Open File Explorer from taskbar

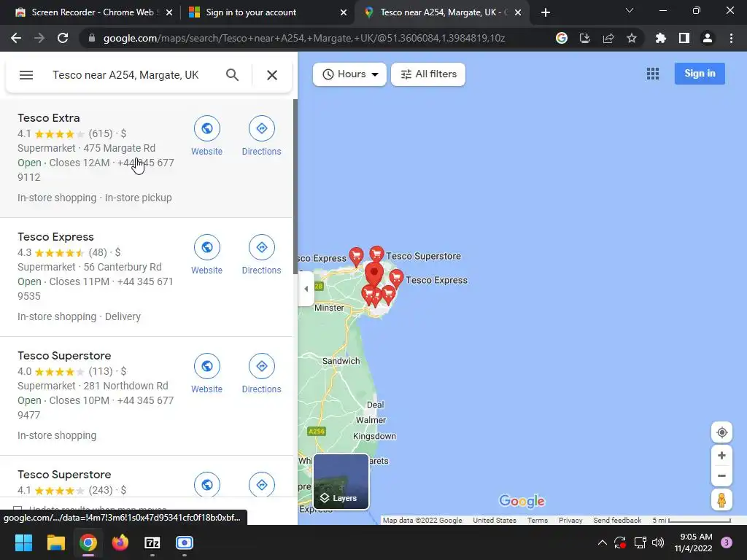[55, 542]
